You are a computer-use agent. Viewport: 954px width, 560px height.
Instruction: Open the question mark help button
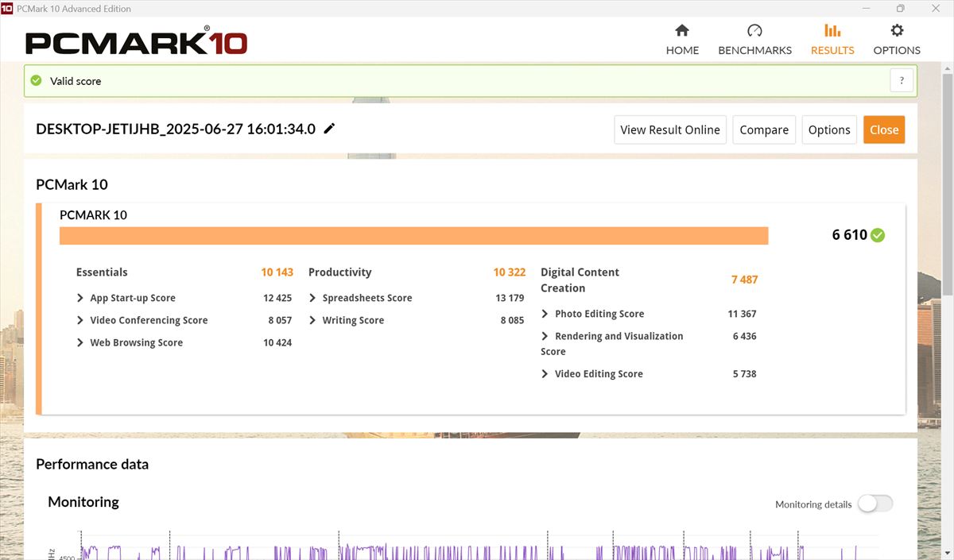click(902, 80)
